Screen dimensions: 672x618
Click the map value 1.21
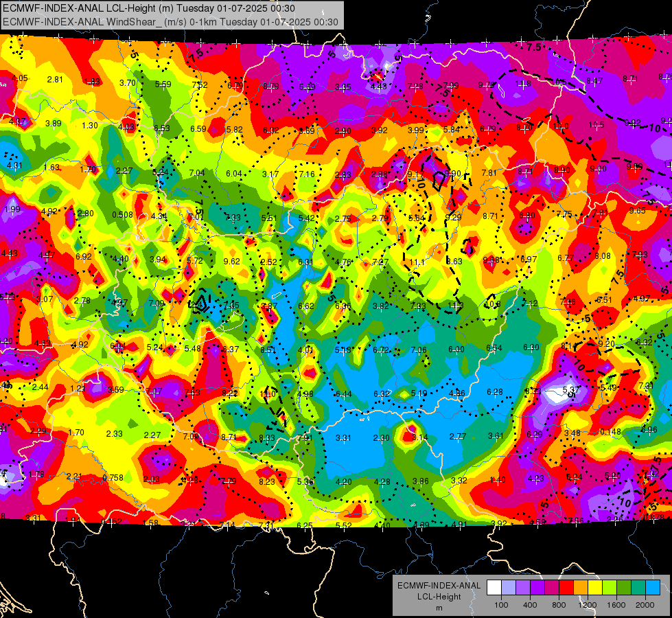[78, 389]
